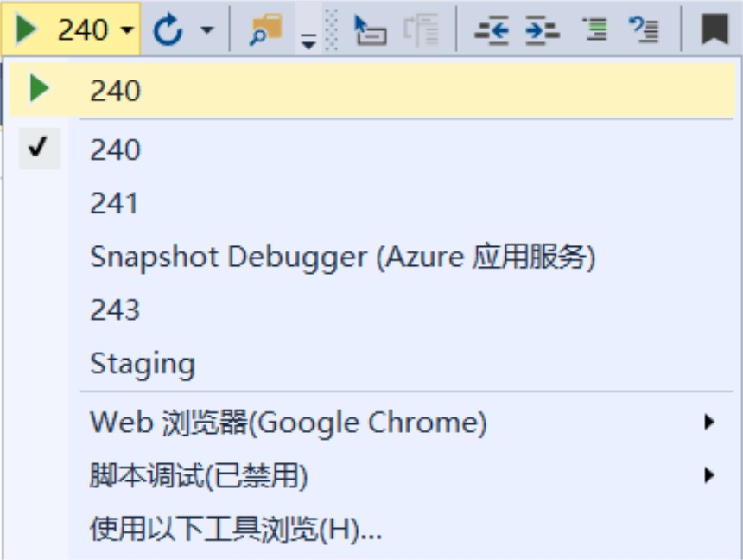The width and height of the screenshot is (743, 560).
Task: Open Find in Files folder-magnifier icon
Action: [266, 29]
